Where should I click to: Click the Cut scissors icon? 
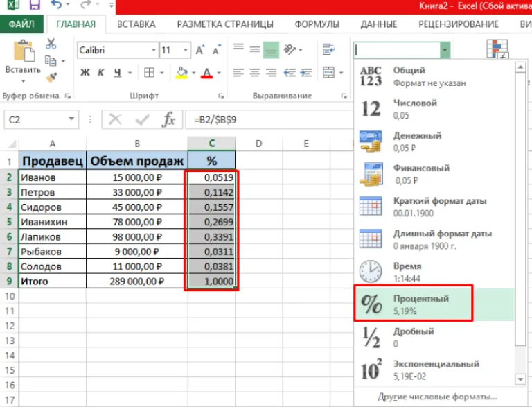click(51, 44)
